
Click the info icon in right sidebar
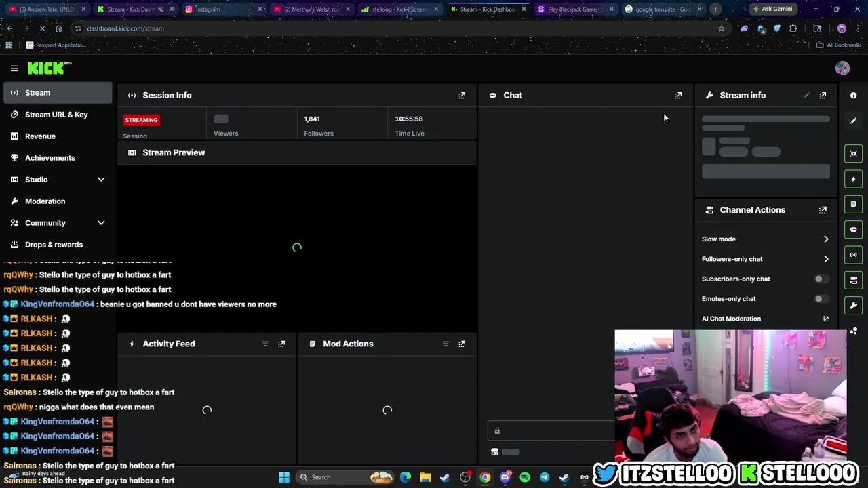pos(854,96)
